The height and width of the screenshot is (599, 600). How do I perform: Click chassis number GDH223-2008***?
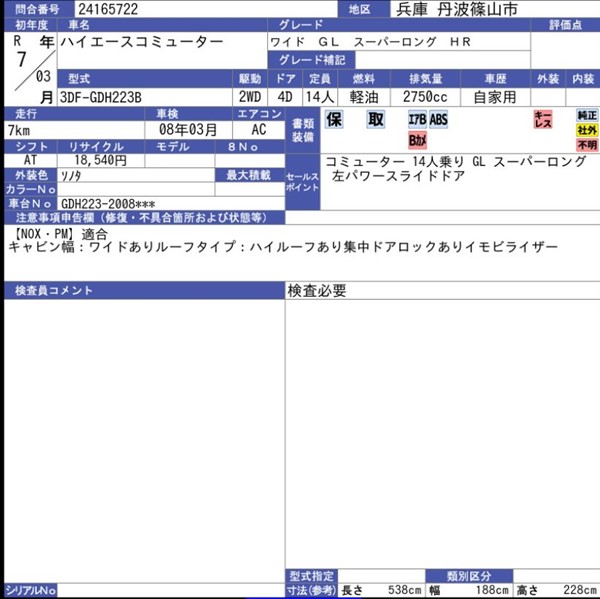coord(108,204)
